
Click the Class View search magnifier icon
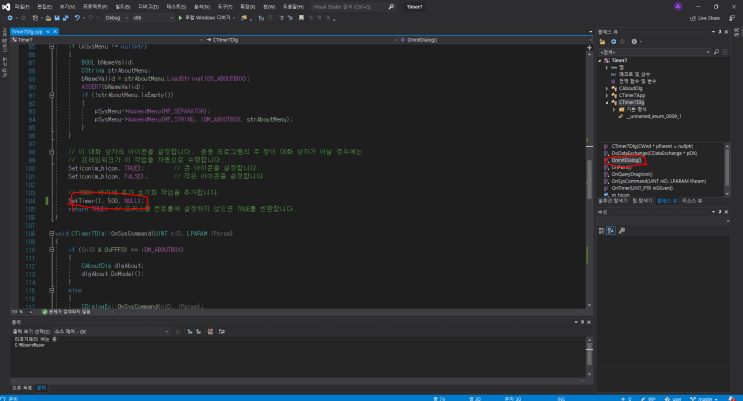(x=716, y=52)
